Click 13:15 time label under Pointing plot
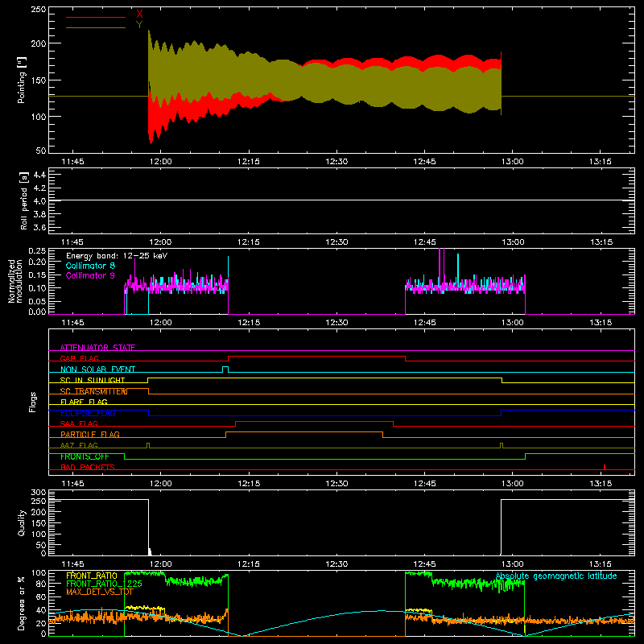644x644 pixels. click(x=601, y=162)
